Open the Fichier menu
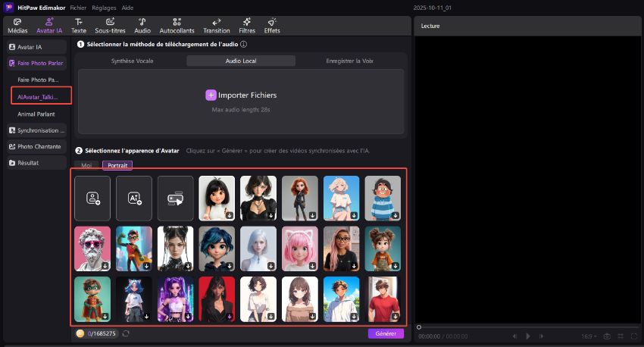Image resolution: width=644 pixels, height=347 pixels. 77,6
